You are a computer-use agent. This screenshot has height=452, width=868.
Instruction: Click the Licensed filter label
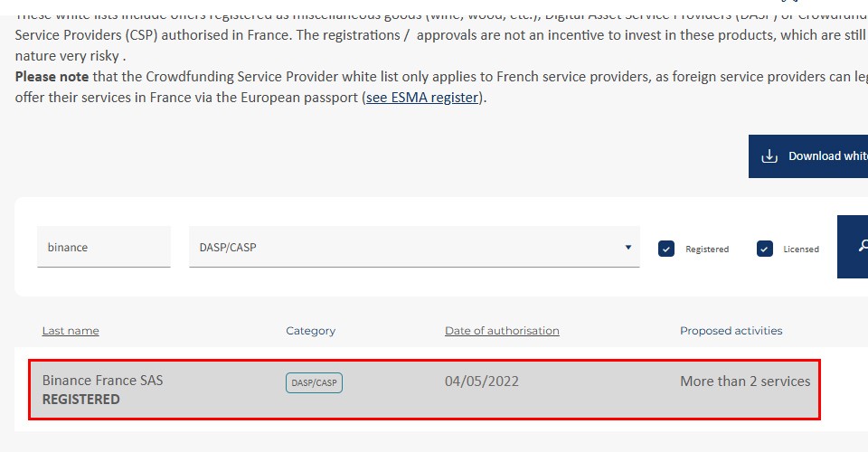[x=800, y=250]
